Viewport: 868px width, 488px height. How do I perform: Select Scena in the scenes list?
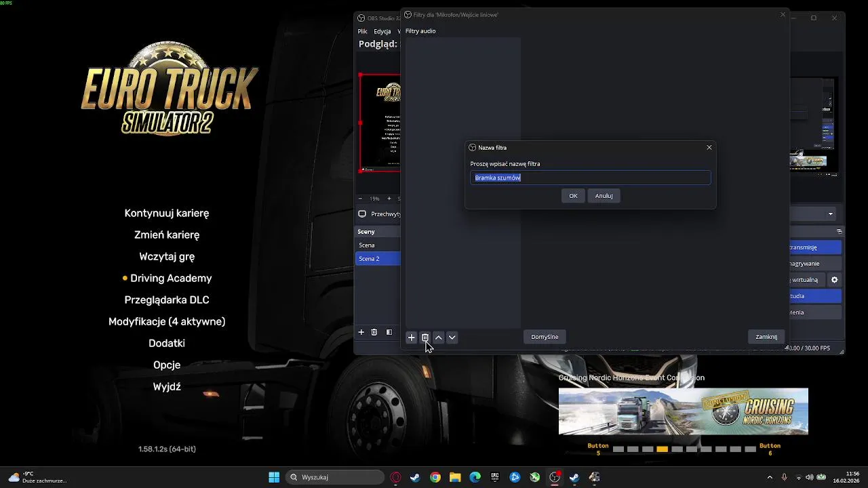[378, 245]
